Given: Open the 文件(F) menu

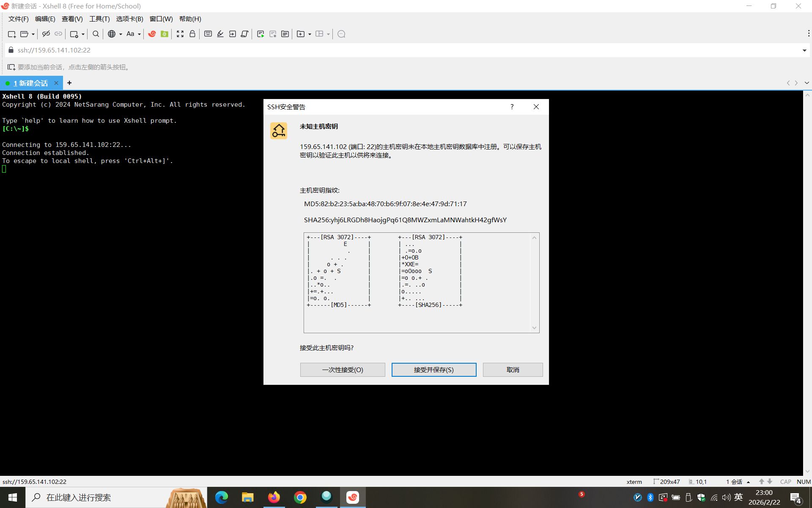Looking at the screenshot, I should tap(19, 19).
